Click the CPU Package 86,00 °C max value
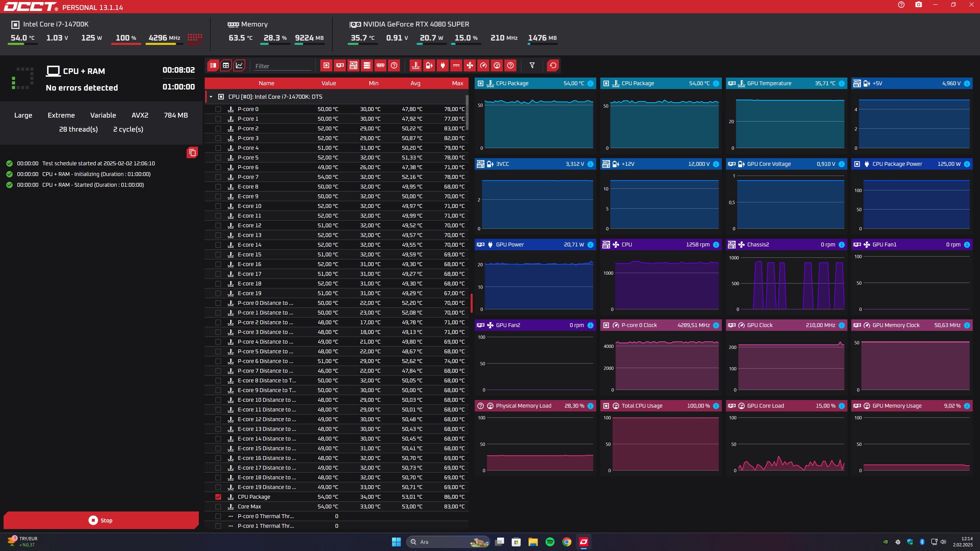The width and height of the screenshot is (980, 551). 454,497
